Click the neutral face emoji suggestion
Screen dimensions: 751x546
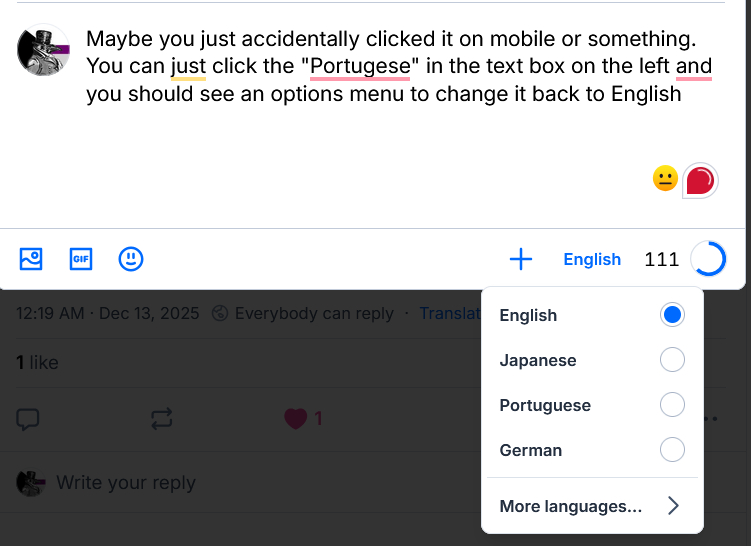pos(665,179)
